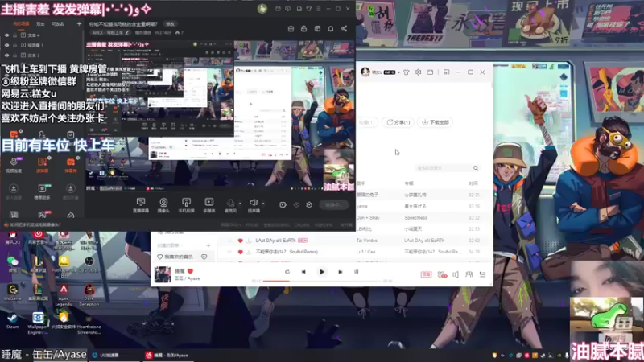Switch to the third scene tab
The height and width of the screenshot is (362, 644).
click(x=58, y=24)
